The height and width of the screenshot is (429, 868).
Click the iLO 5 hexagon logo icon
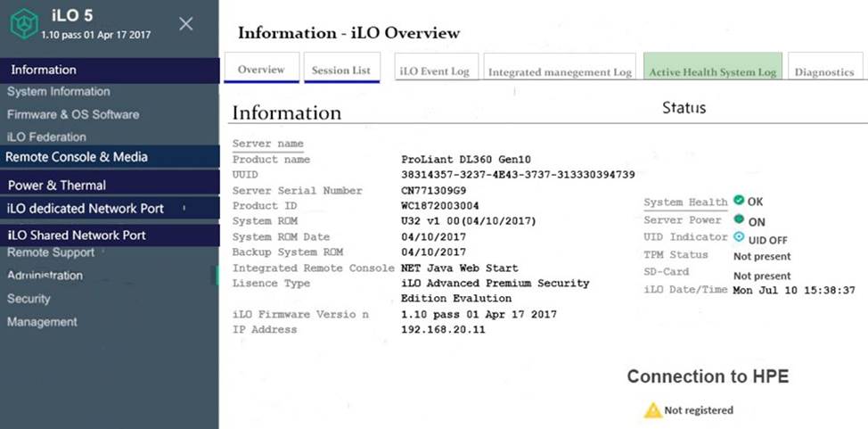tap(24, 24)
